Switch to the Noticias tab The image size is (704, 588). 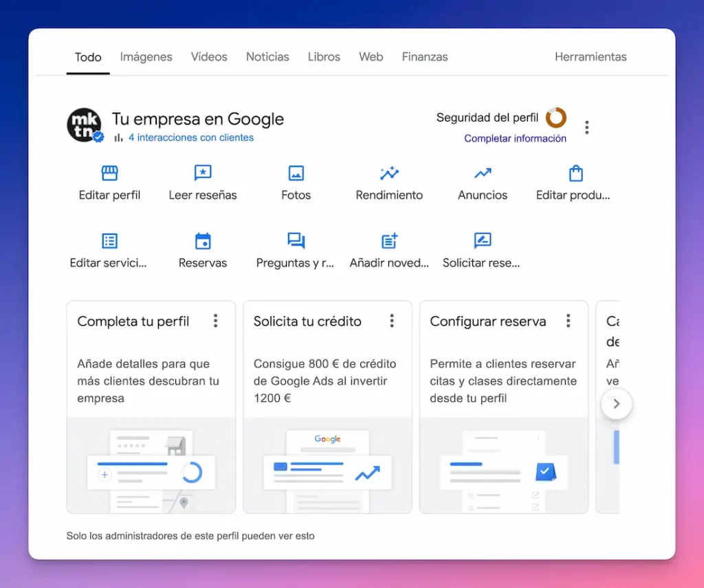[x=267, y=56]
